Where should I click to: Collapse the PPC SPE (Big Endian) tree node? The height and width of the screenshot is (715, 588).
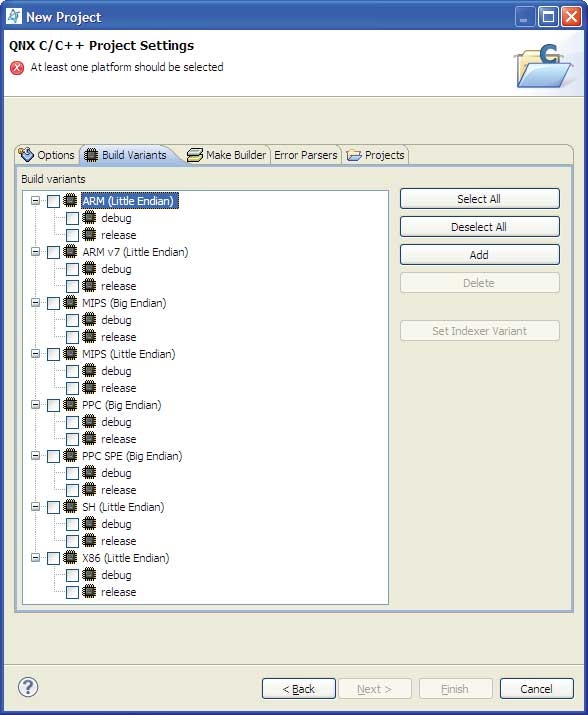tap(35, 456)
